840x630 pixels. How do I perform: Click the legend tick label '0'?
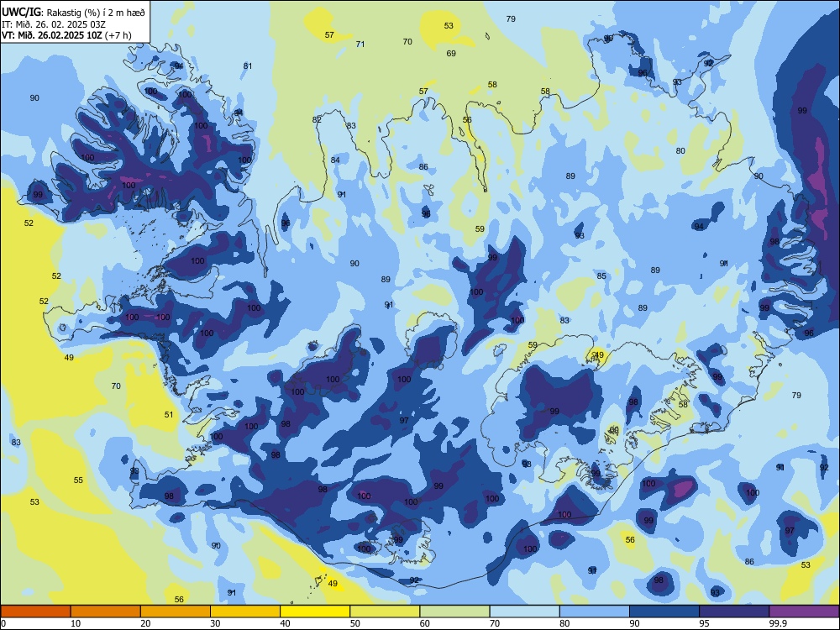3,623
